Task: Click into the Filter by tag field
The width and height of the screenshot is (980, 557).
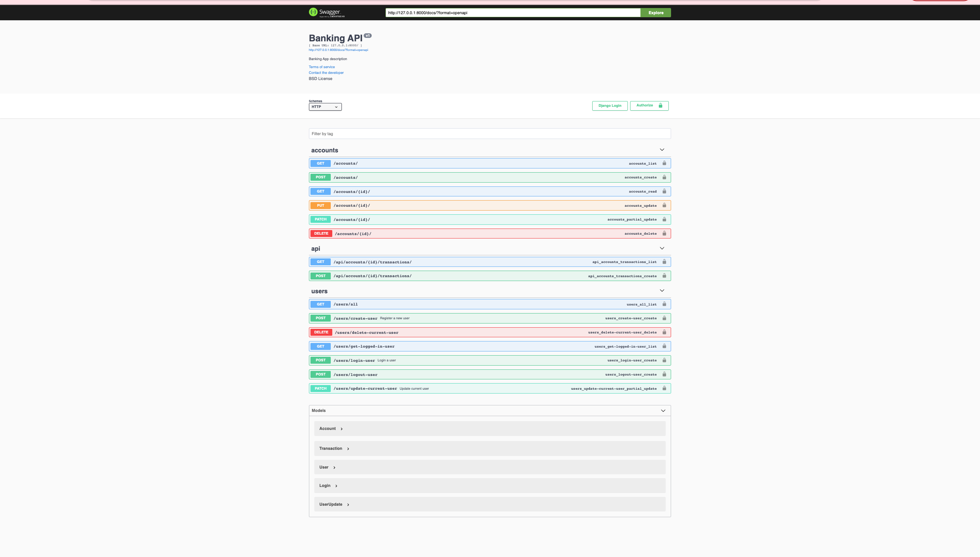Action: point(490,134)
